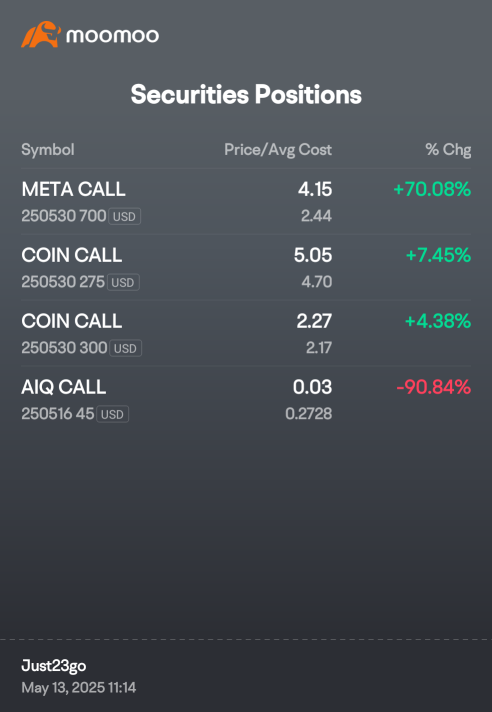This screenshot has height=712, width=492.
Task: Click the USD badge under META CALL
Action: [124, 217]
